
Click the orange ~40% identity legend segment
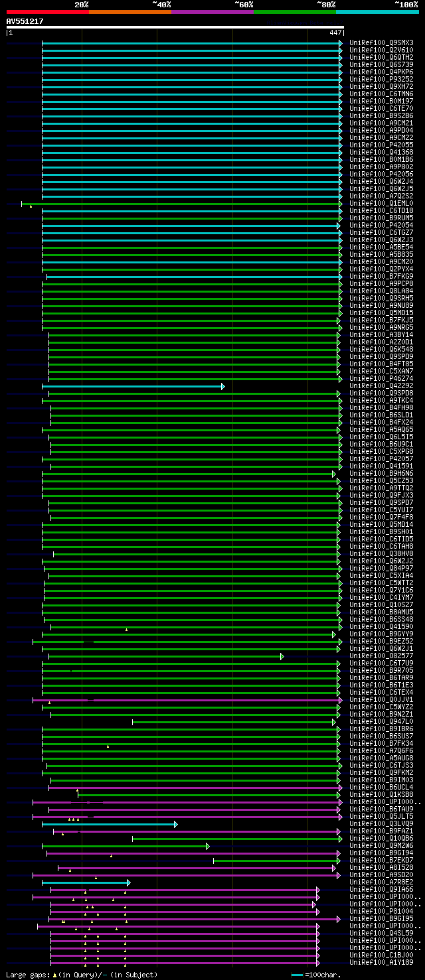click(x=130, y=12)
